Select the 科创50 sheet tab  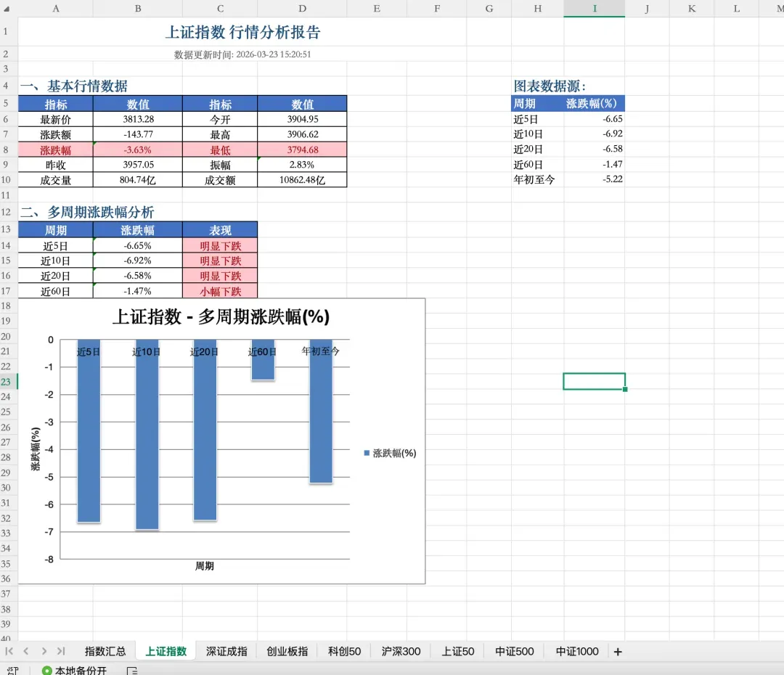click(344, 651)
